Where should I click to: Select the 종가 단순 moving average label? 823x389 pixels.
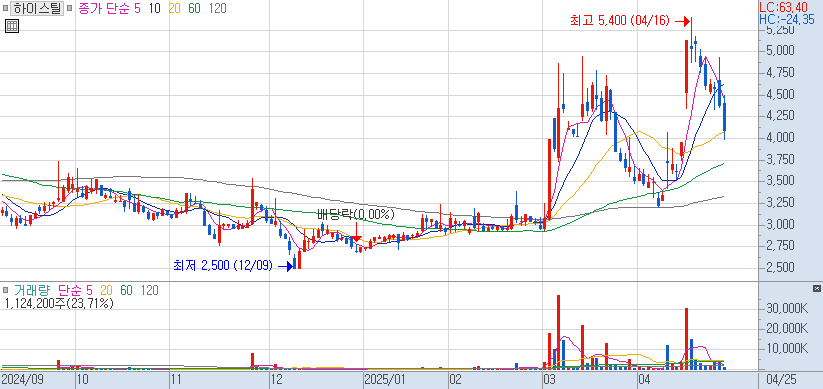tap(104, 9)
